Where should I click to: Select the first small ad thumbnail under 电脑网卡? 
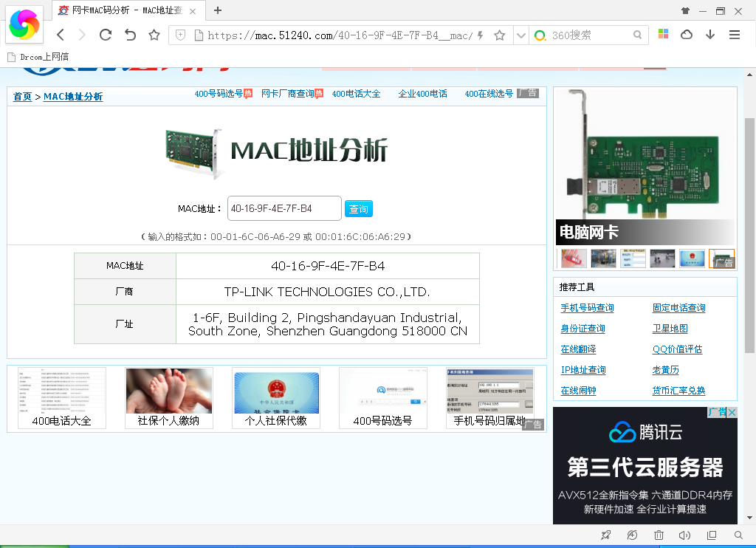coord(574,258)
